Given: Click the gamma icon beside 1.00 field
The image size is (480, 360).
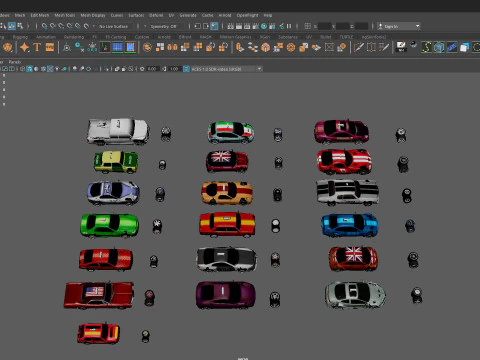Looking at the screenshot, I should click(x=164, y=69).
